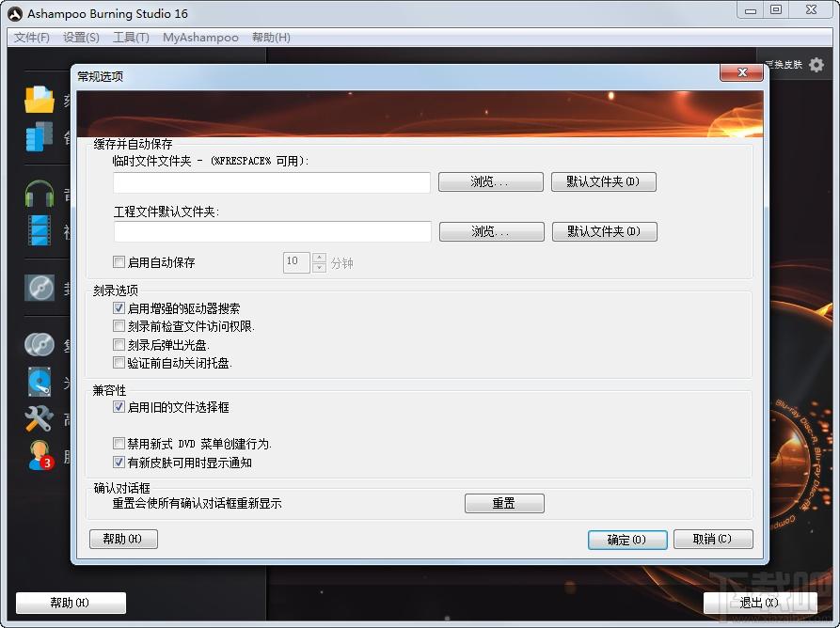Check 禁用新式 DVD 菜单创建行为
This screenshot has width=840, height=628.
[119, 444]
